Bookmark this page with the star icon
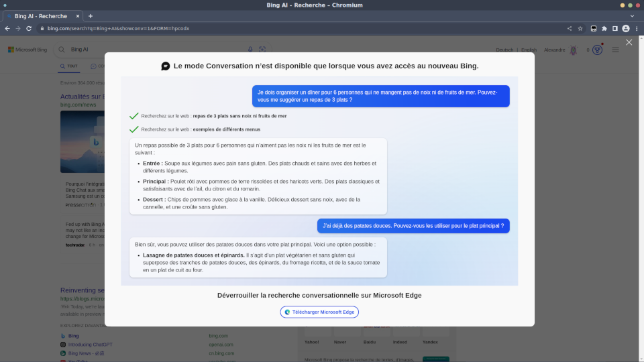644x362 pixels. click(580, 28)
